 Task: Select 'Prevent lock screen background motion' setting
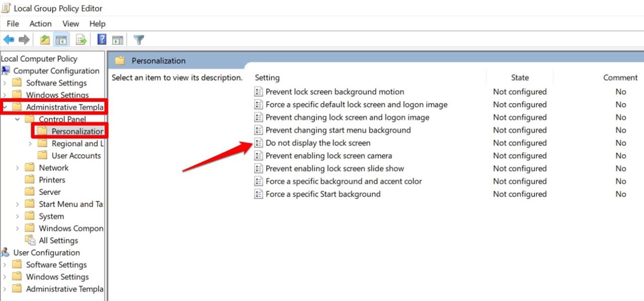point(335,92)
